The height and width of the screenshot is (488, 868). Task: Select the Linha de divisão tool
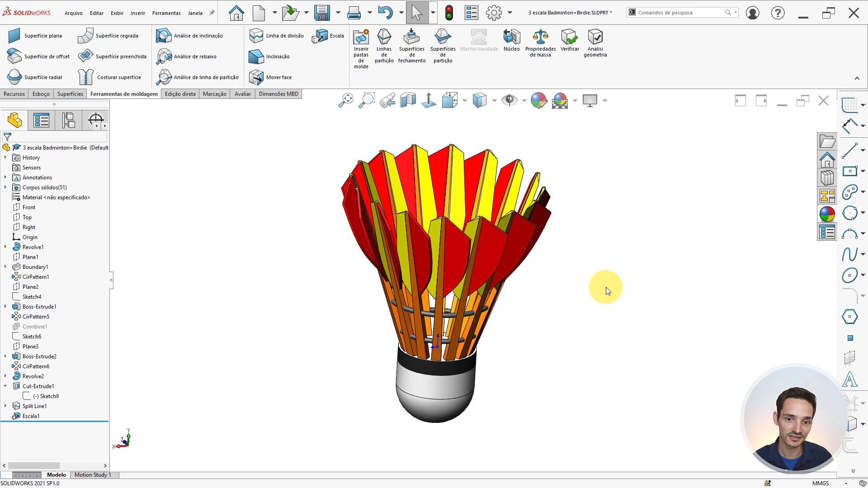pos(276,36)
